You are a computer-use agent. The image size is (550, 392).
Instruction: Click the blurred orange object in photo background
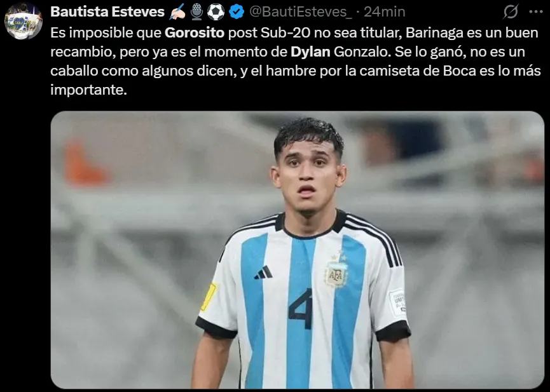84,164
